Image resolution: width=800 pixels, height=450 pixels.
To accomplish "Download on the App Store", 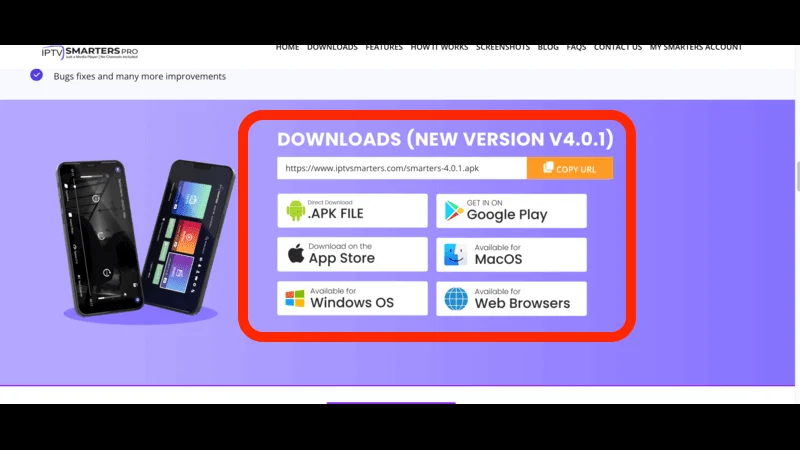I will (353, 254).
